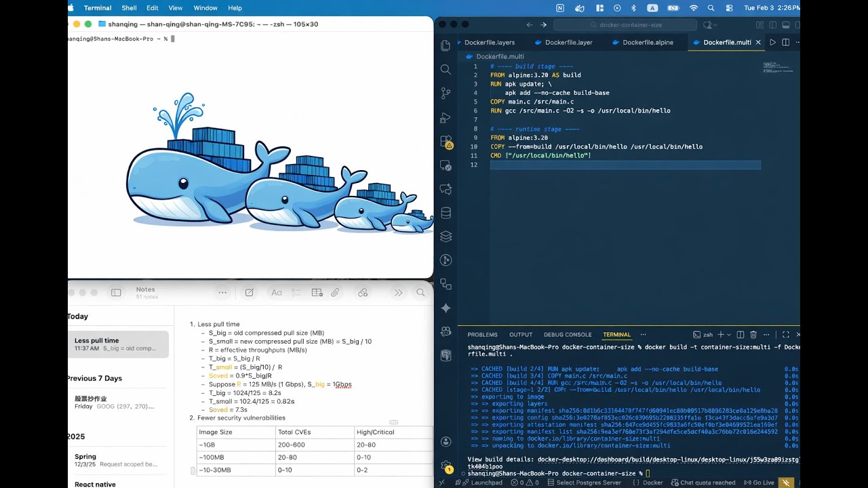Open Spotlight search in menu bar
868x488 pixels.
711,8
